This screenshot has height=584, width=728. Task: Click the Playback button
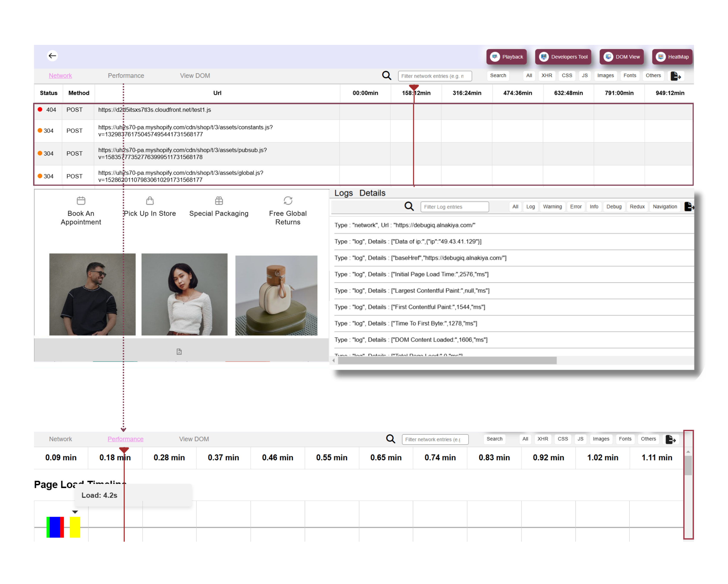(506, 57)
